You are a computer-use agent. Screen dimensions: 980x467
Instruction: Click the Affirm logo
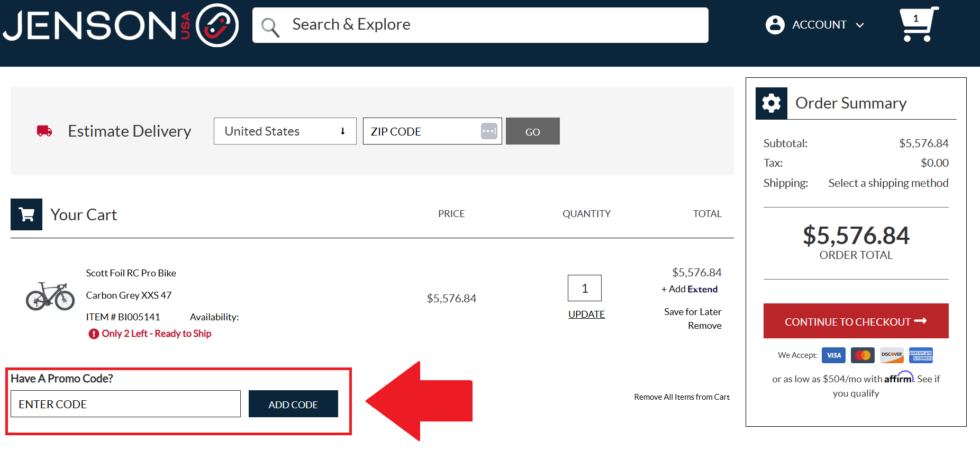[x=899, y=378]
